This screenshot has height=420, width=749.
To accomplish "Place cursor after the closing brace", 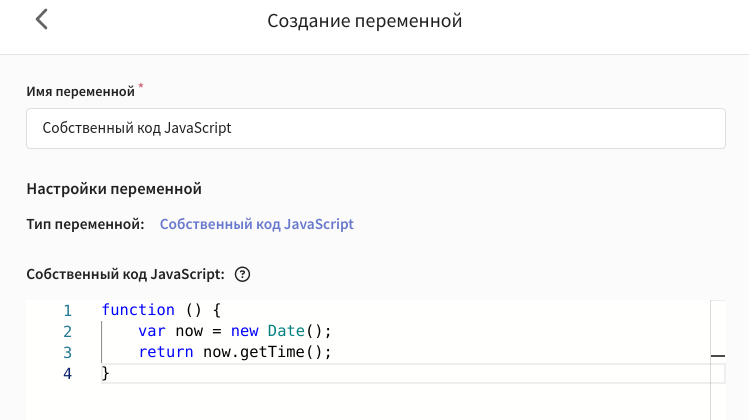I will tap(111, 373).
